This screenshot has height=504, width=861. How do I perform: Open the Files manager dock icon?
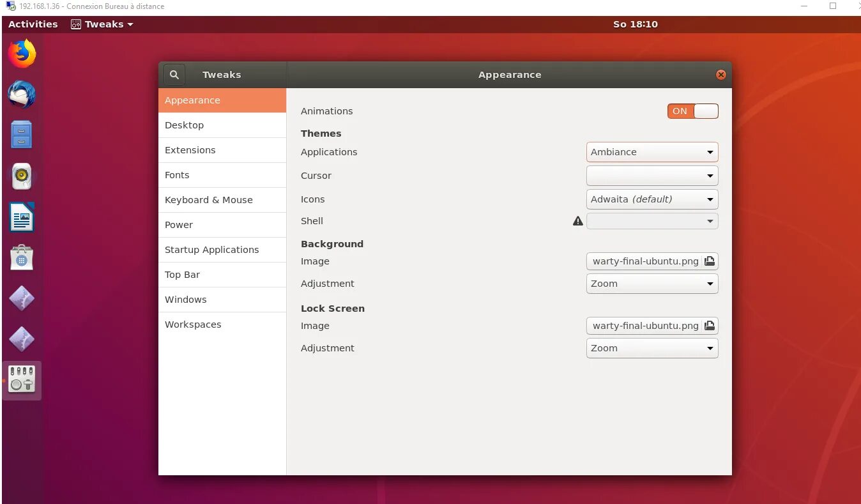22,135
